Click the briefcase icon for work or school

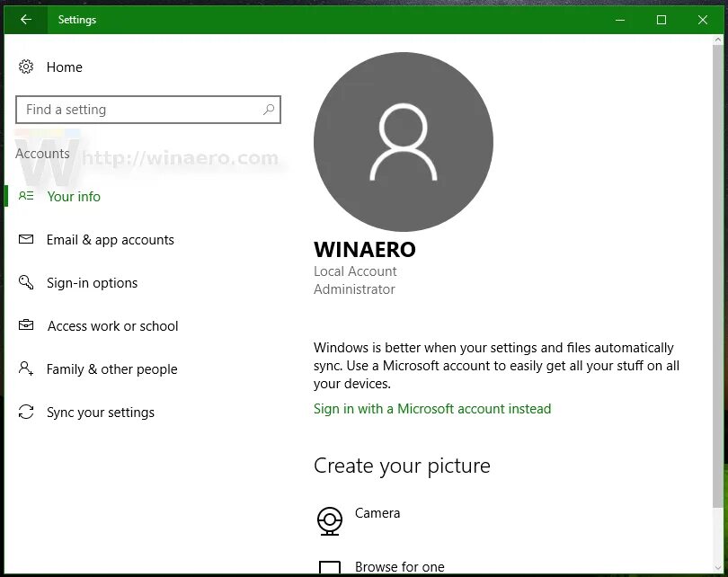[26, 325]
